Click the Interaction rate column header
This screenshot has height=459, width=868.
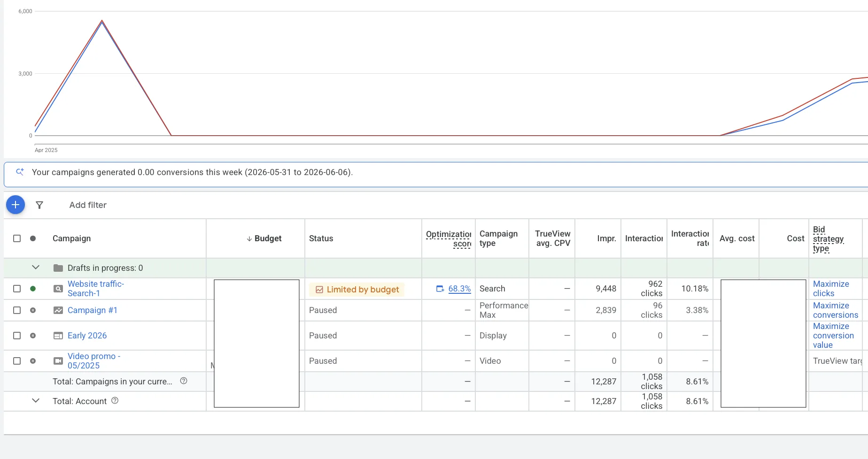[690, 238]
